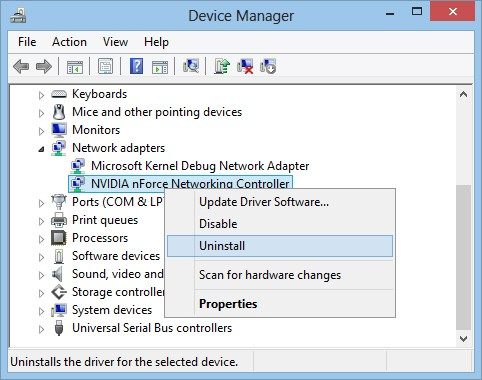Select the Network adapters label
482x380 pixels.
click(118, 148)
